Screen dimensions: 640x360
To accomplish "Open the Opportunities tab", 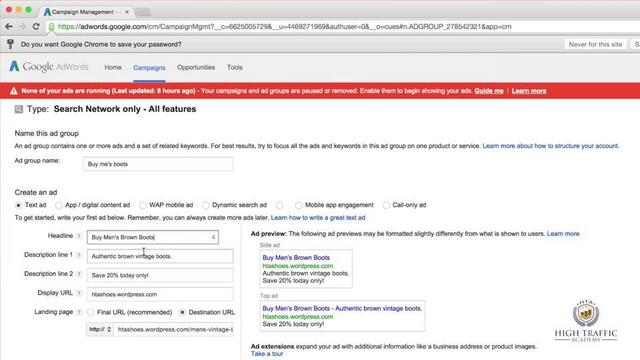I will [x=196, y=67].
